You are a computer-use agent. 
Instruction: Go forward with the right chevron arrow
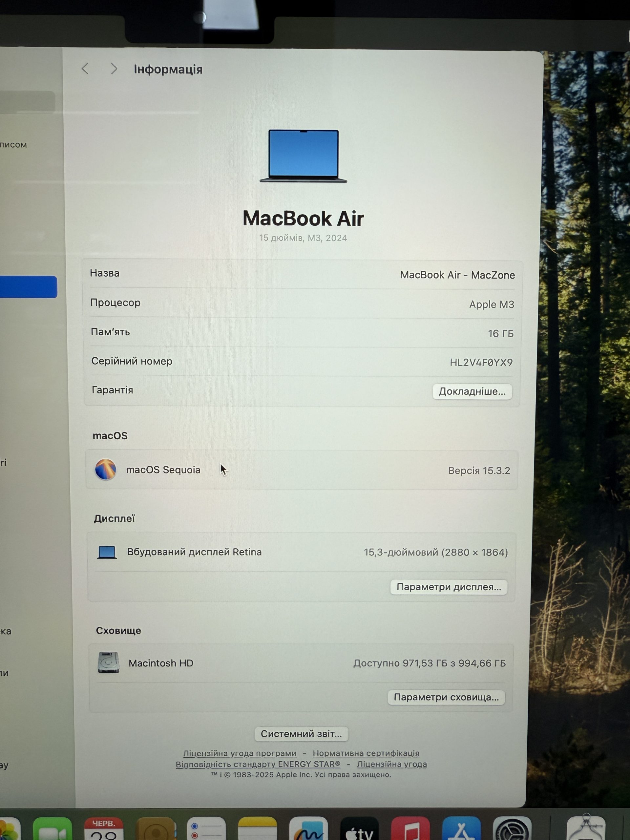coord(114,69)
